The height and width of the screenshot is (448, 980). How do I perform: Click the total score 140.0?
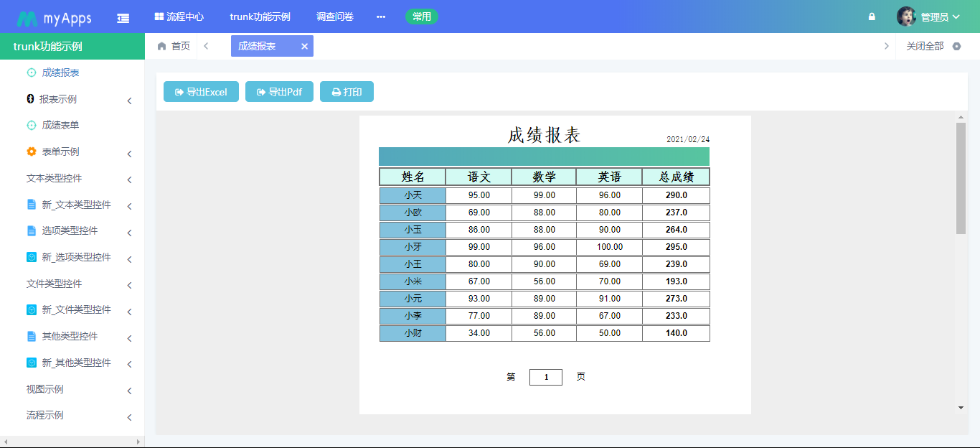click(x=676, y=333)
